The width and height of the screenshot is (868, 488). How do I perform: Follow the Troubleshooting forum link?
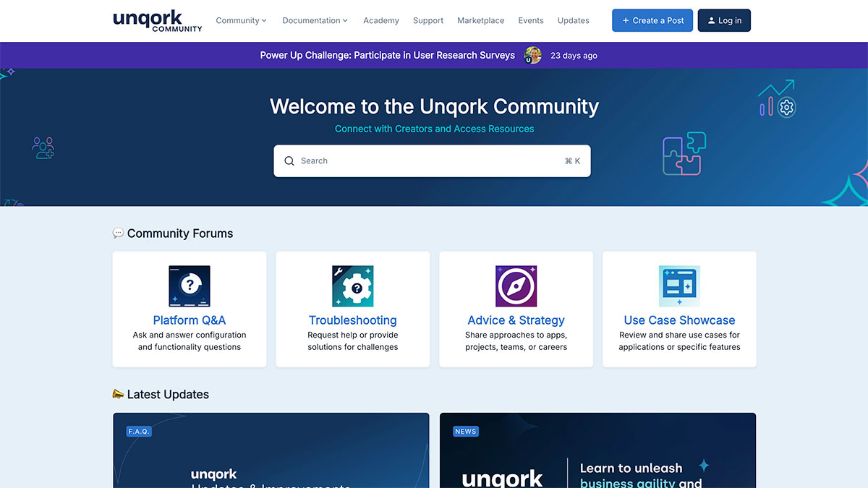pyautogui.click(x=352, y=320)
